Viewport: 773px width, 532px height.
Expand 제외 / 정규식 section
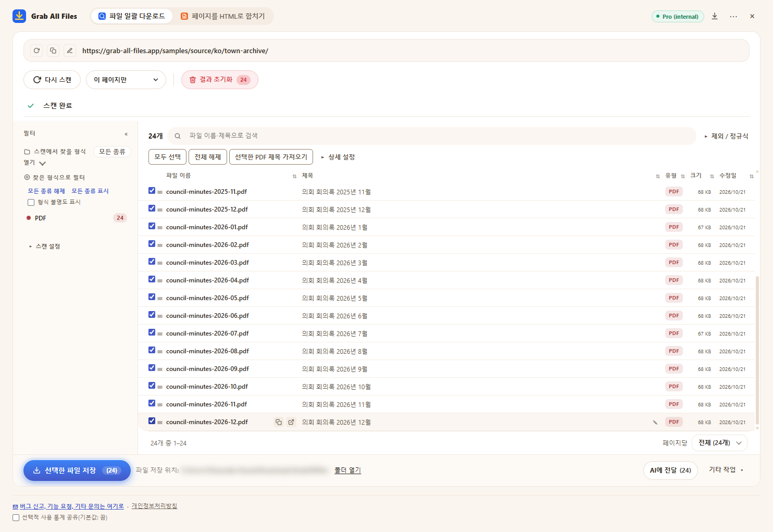(x=726, y=136)
